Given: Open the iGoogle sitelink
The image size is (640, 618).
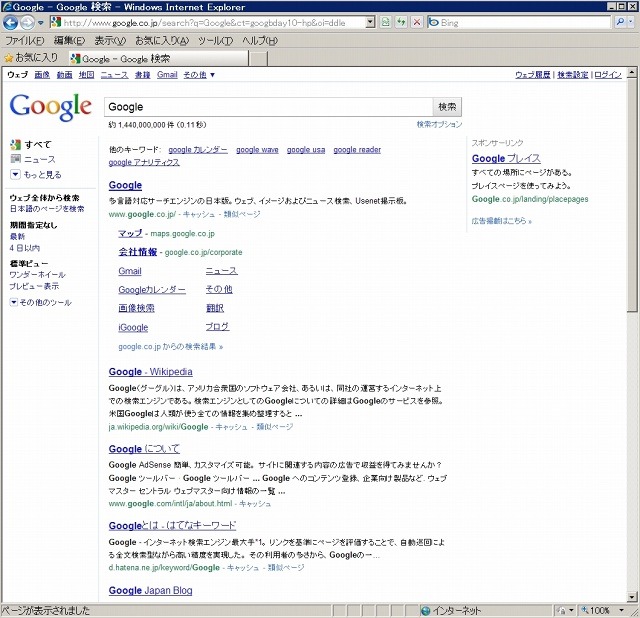Looking at the screenshot, I should 133,327.
